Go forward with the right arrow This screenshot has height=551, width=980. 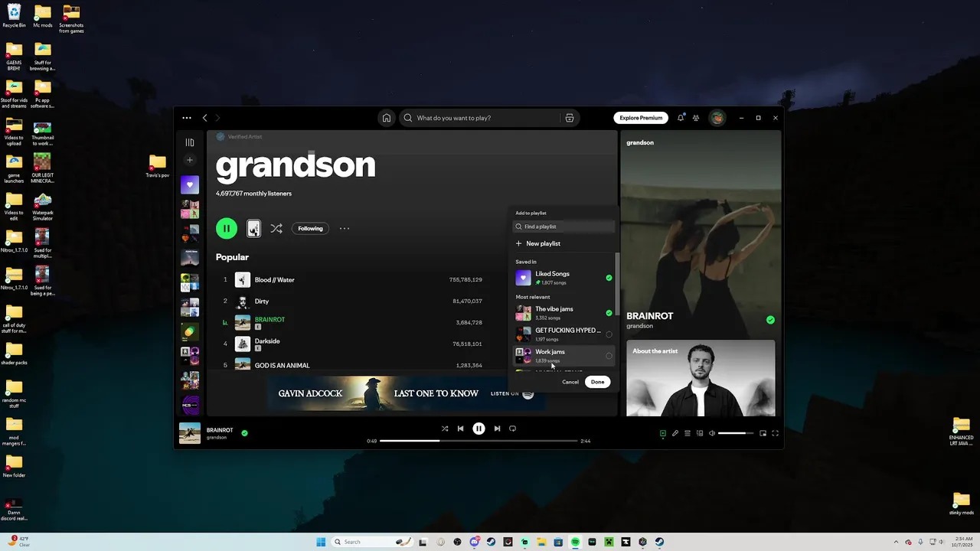click(x=217, y=118)
